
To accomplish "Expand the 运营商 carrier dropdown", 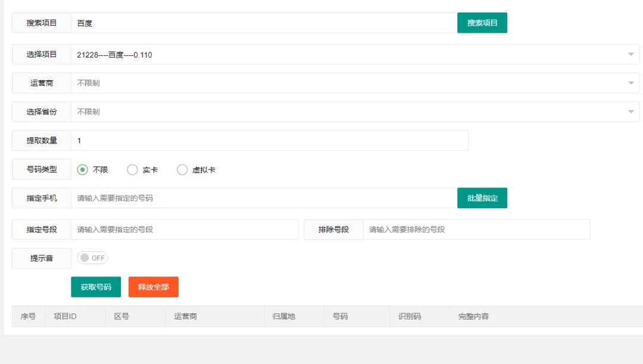I will (355, 83).
